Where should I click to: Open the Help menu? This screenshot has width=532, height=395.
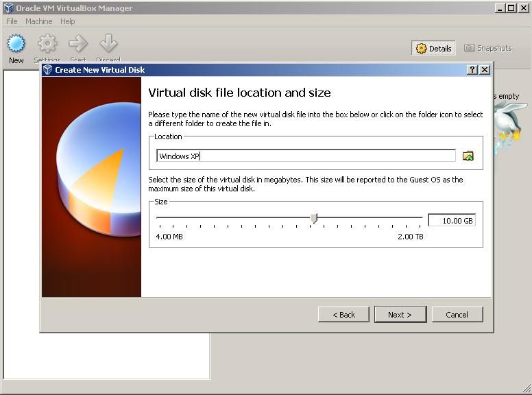pyautogui.click(x=67, y=21)
